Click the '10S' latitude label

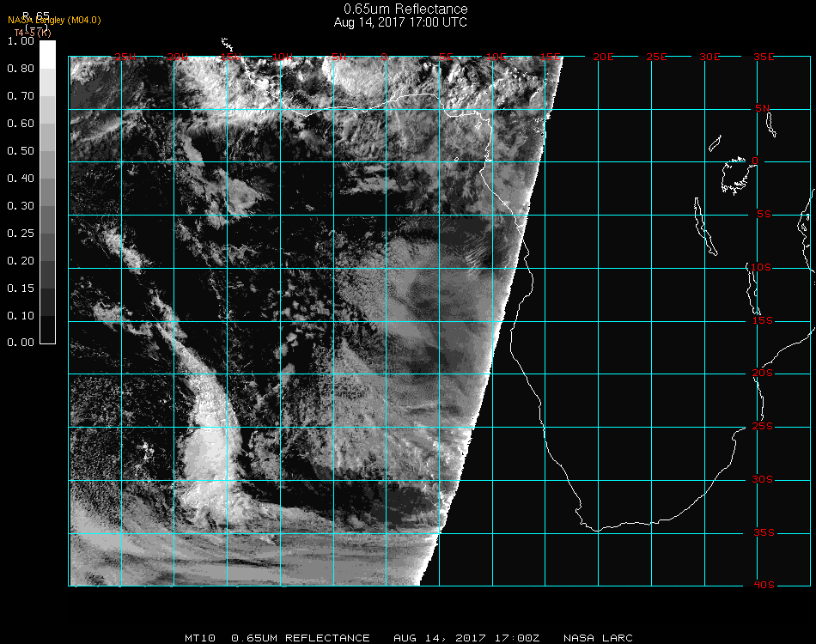(761, 267)
